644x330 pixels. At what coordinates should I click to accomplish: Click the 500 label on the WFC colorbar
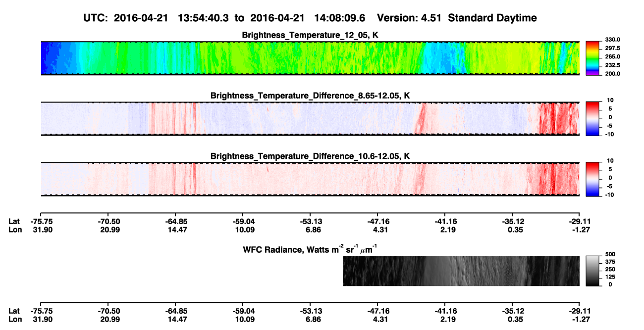coord(609,254)
